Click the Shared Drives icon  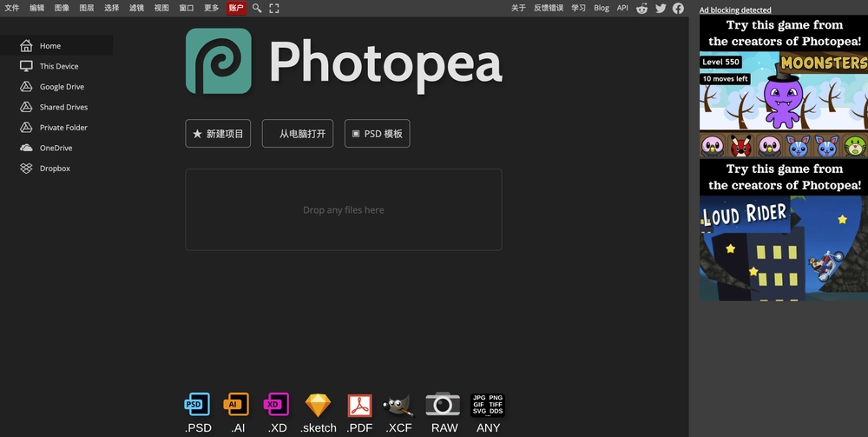pyautogui.click(x=26, y=107)
